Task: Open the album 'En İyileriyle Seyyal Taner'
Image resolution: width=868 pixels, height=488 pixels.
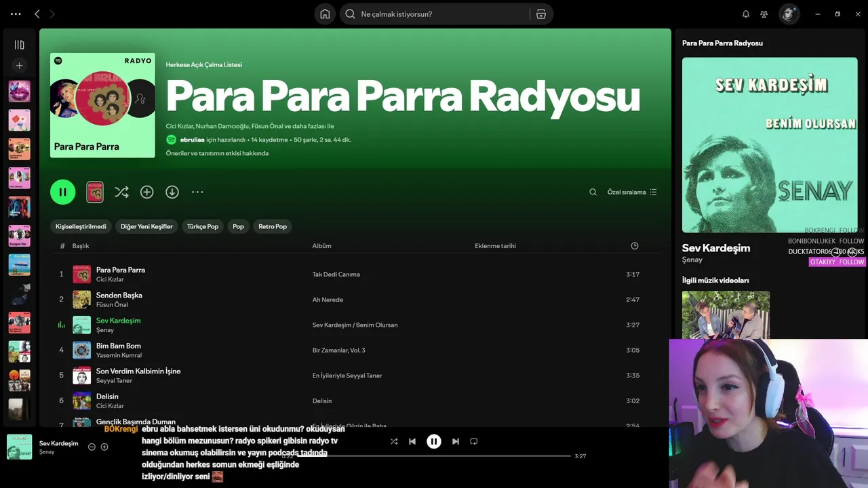Action: coord(347,375)
